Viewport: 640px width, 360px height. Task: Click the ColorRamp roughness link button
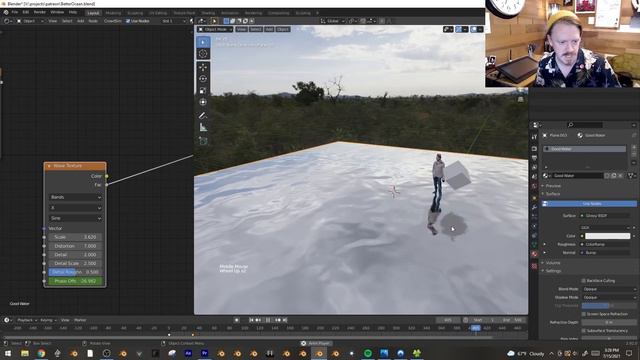605,244
